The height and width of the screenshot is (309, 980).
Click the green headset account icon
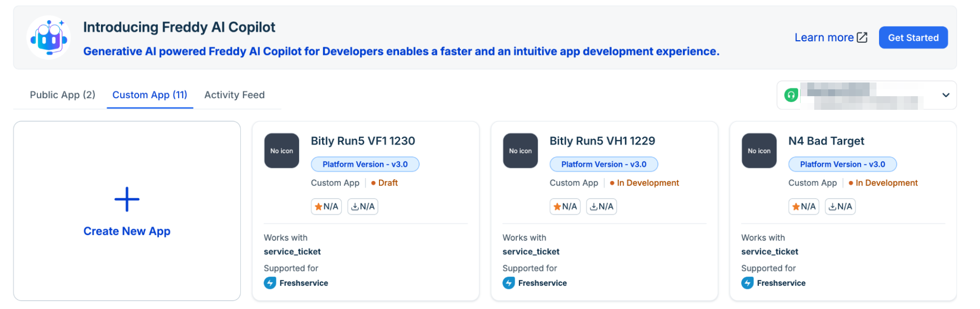pyautogui.click(x=791, y=95)
